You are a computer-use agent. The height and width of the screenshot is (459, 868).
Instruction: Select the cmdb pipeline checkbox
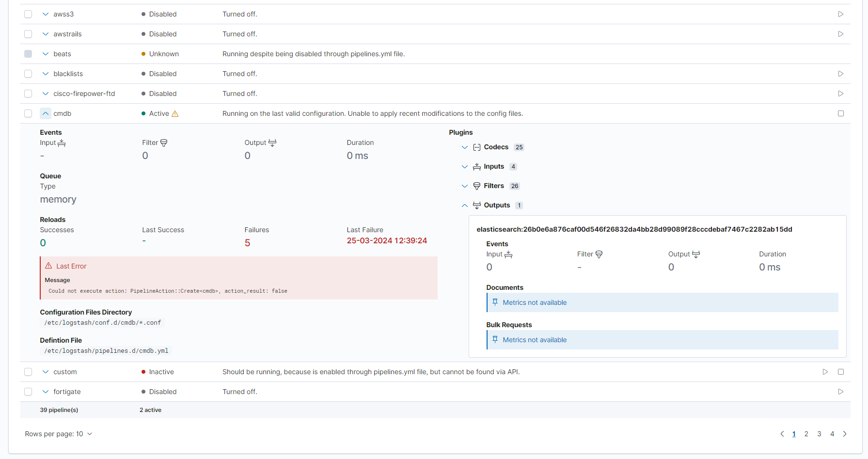(x=28, y=113)
